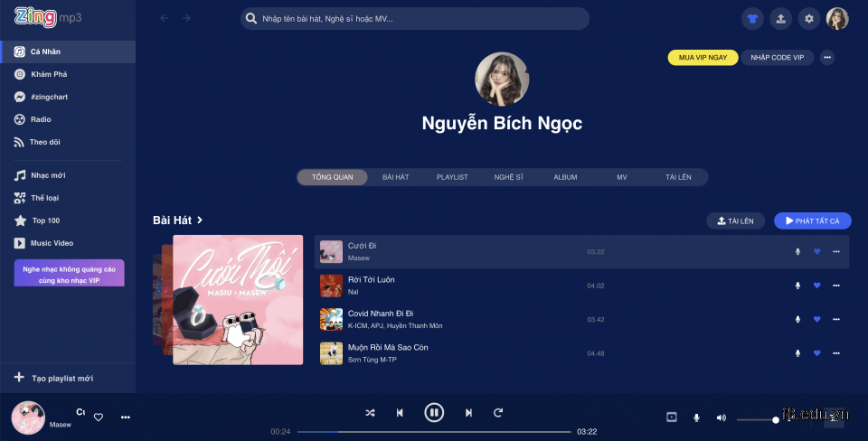Click the search field for songs and artists
The image size is (868, 441).
click(x=415, y=19)
